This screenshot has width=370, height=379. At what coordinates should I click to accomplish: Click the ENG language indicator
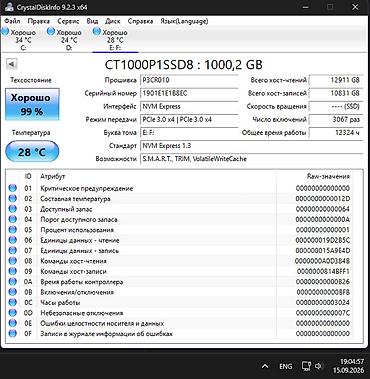(x=286, y=366)
